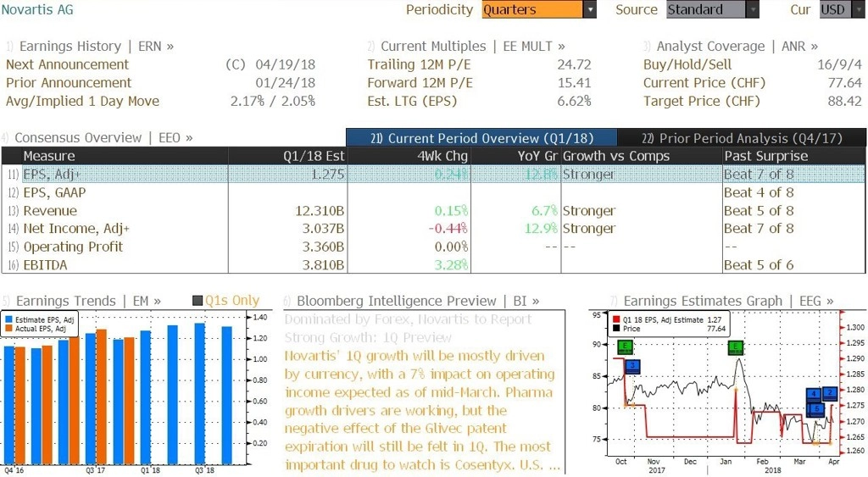The height and width of the screenshot is (477, 868).
Task: Switch to Prior Period Analysis (Q4/17) tab
Action: (x=742, y=138)
